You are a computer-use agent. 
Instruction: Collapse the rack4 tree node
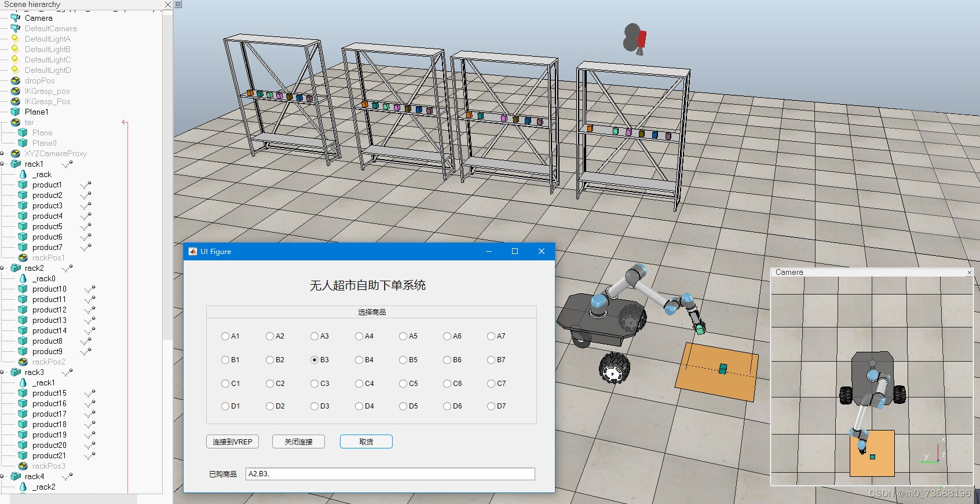pyautogui.click(x=2, y=476)
